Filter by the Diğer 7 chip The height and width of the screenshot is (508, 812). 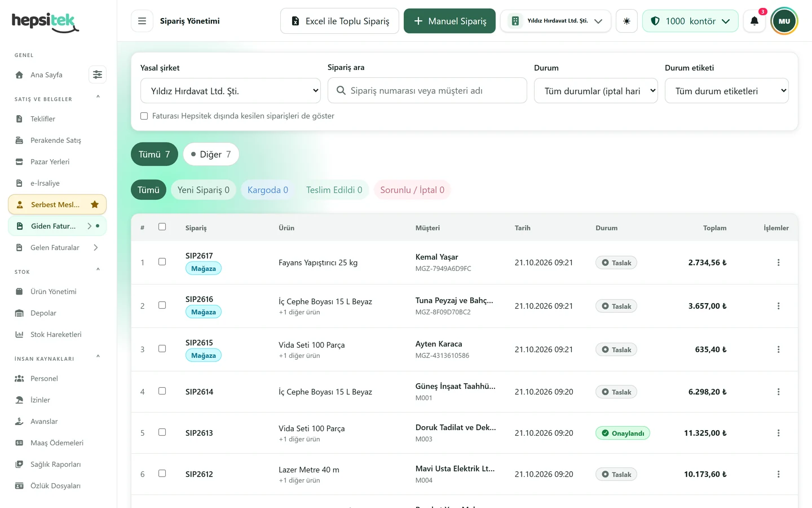coord(211,154)
